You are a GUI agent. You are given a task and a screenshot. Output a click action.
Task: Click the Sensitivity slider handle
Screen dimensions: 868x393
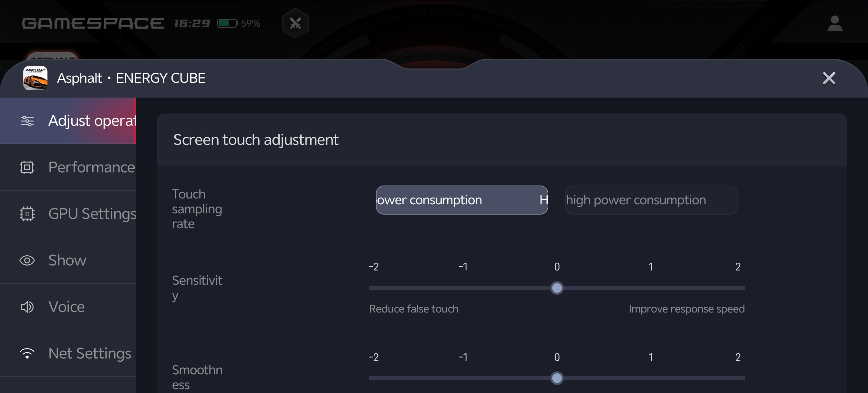557,288
